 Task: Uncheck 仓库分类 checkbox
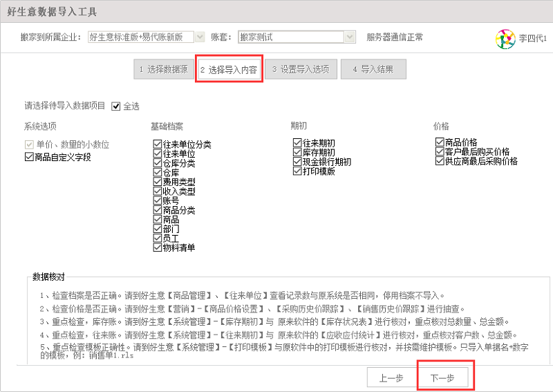click(x=158, y=163)
